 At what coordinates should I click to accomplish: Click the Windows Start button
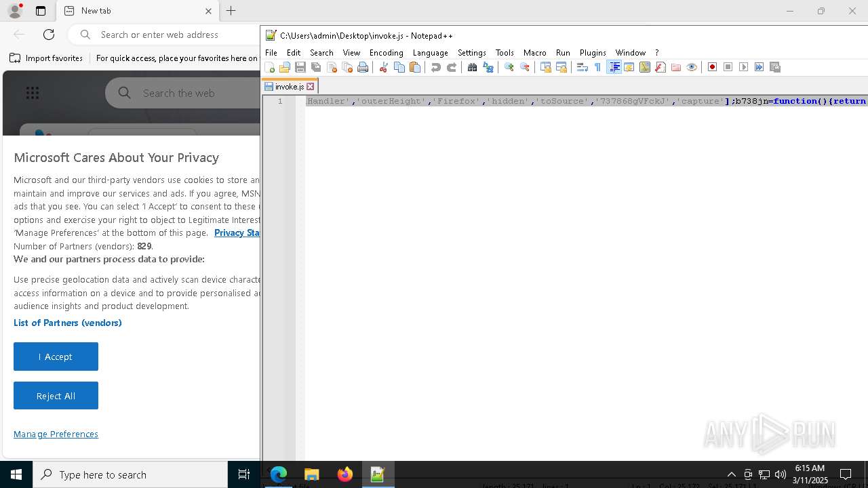click(x=16, y=474)
